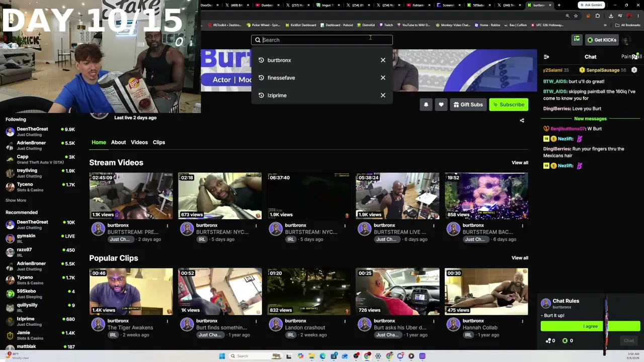Open Windows Settings gear on taskbar
Viewport: 644px width, 362px height.
[378, 356]
